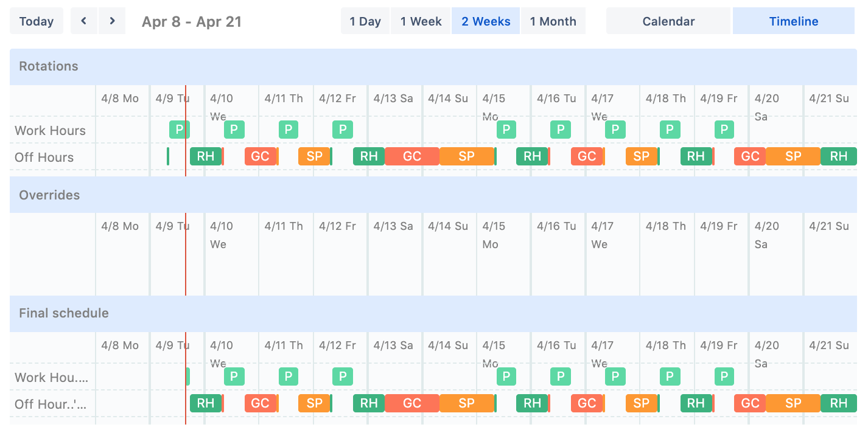868x444 pixels.
Task: Switch to 1 Day view
Action: tap(365, 21)
